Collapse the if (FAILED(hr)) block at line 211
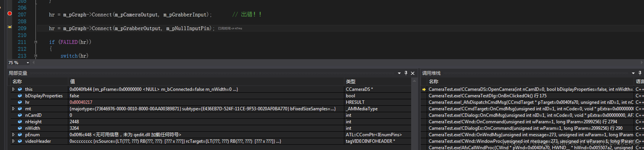 tap(36, 42)
